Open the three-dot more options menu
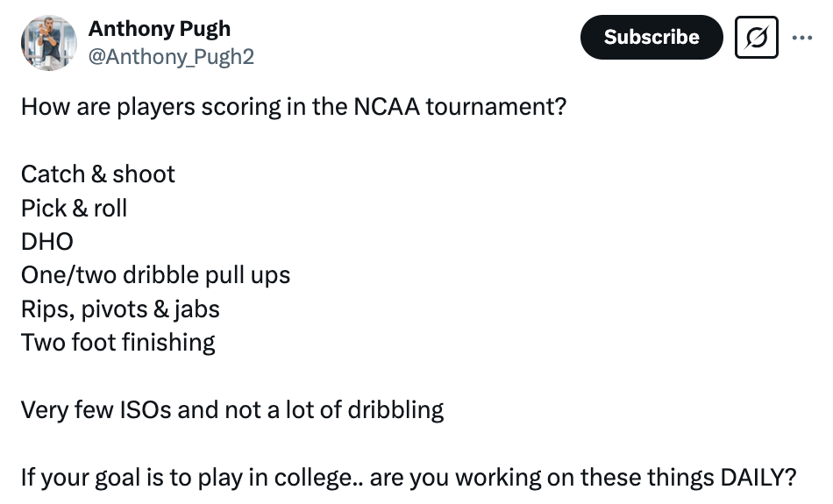The width and height of the screenshot is (833, 504). pyautogui.click(x=801, y=38)
